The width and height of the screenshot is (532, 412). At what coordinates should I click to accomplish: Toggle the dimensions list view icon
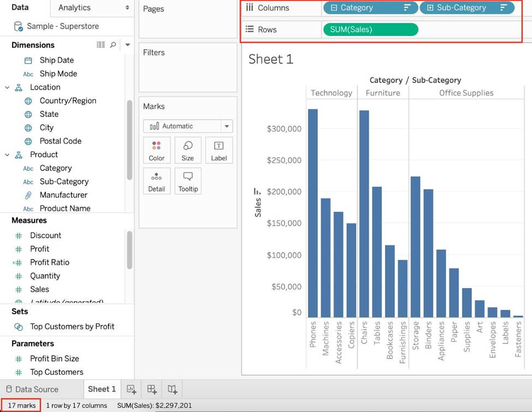[x=101, y=45]
